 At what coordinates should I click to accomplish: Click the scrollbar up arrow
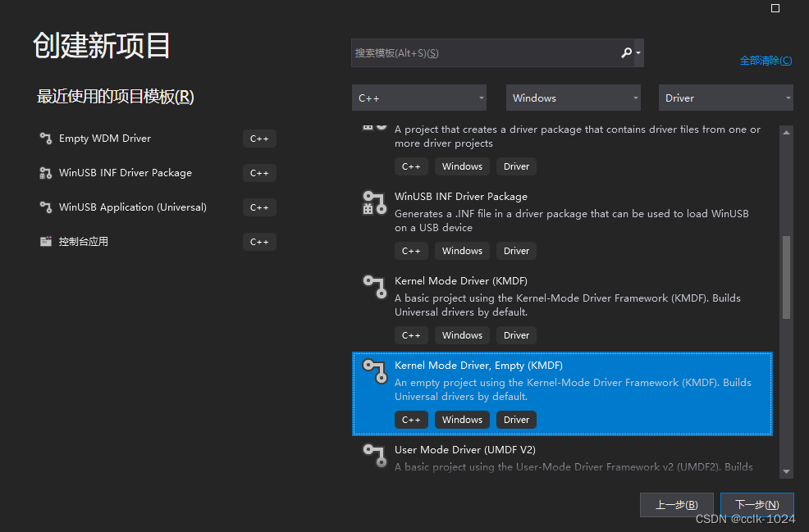[x=786, y=133]
